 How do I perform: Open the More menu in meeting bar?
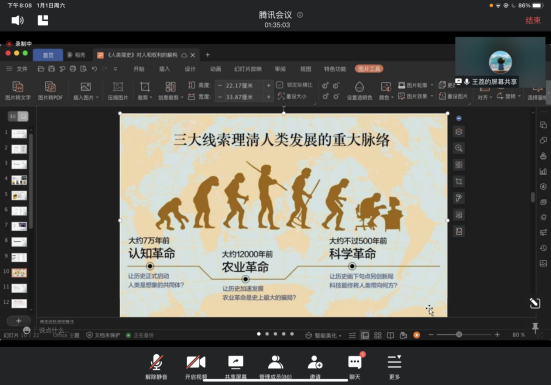point(394,366)
